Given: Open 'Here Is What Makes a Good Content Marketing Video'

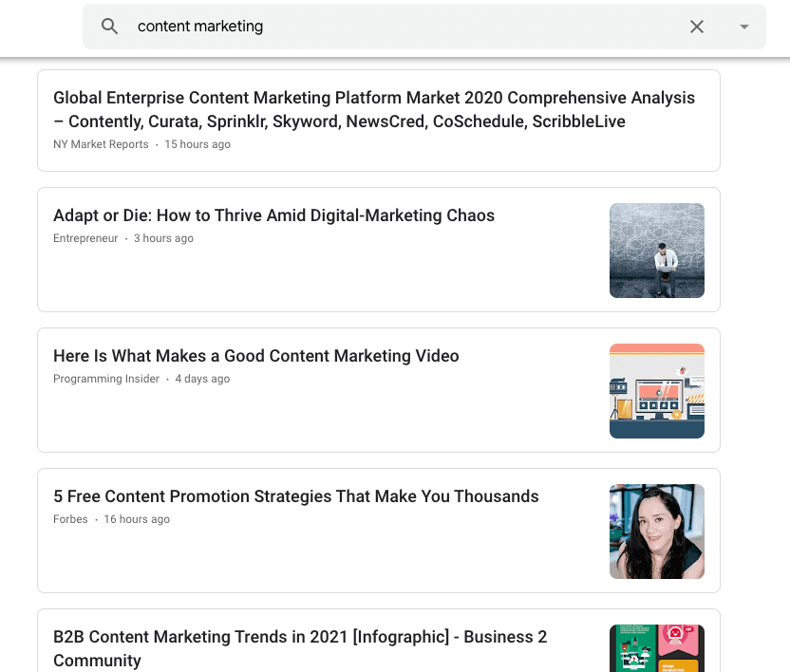Looking at the screenshot, I should [x=256, y=356].
